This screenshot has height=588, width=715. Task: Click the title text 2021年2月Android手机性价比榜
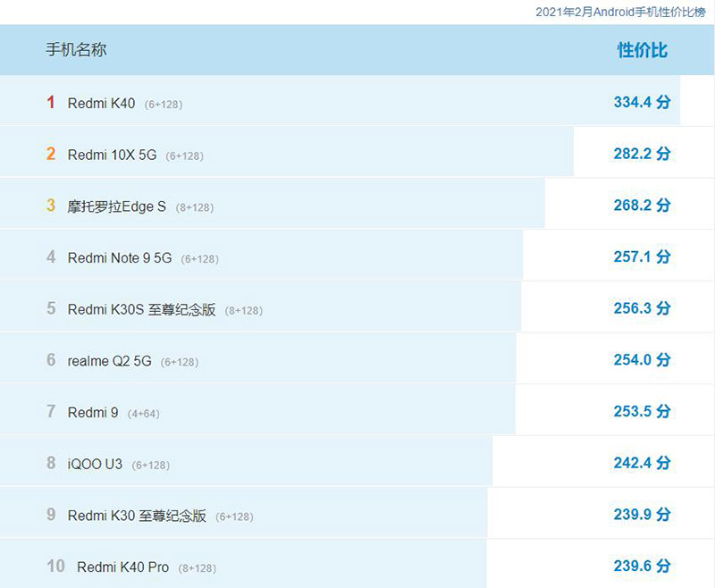point(620,12)
